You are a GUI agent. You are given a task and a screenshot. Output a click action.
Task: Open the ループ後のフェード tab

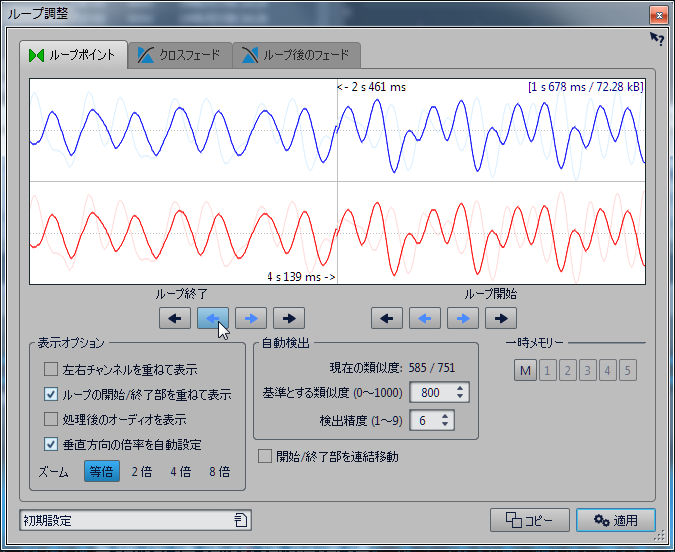click(297, 55)
